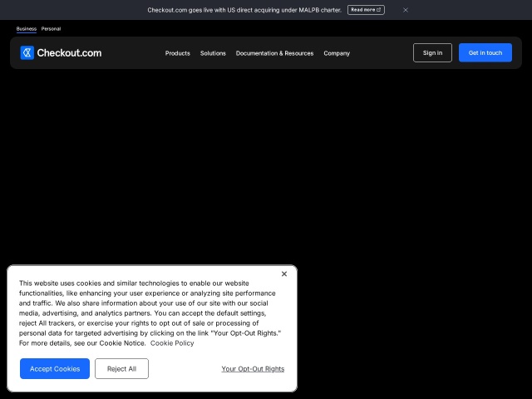Switch to the Personal tab
The width and height of the screenshot is (532, 399).
click(51, 29)
